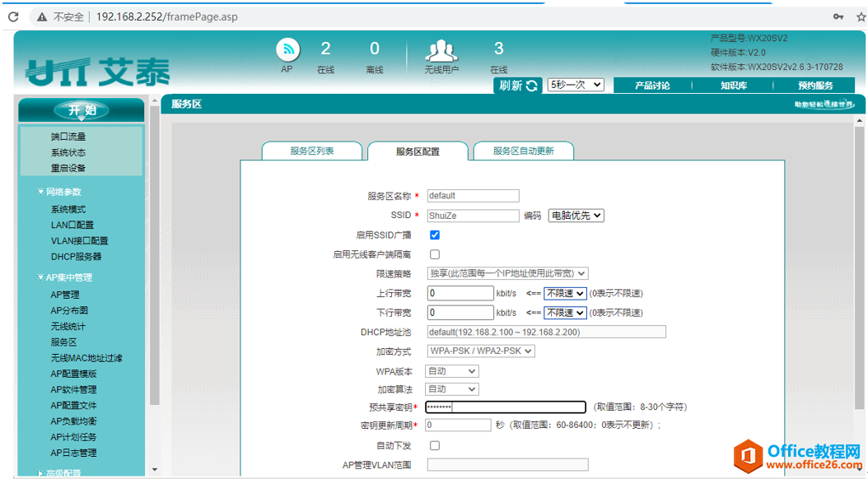Select the 服务区配置 tab
Image resolution: width=868 pixels, height=479 pixels.
click(418, 151)
